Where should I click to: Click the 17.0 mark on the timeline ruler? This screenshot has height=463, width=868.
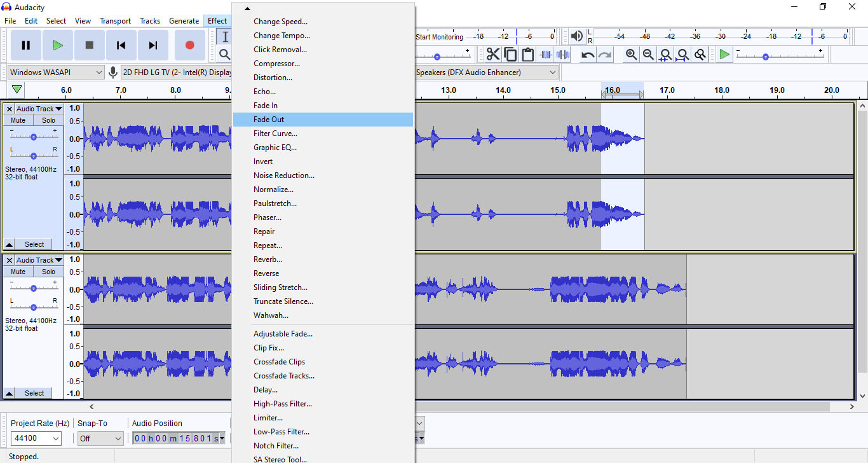coord(667,90)
